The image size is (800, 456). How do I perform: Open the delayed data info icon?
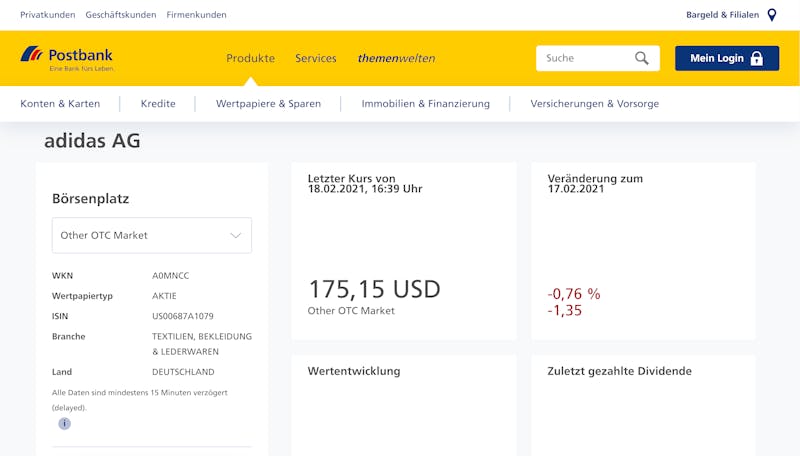click(x=64, y=423)
